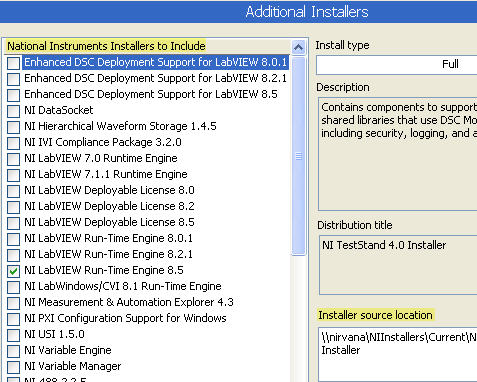
Task: Check NI LabVIEW Run-Time Engine 8.2.1 box
Action: (x=13, y=255)
